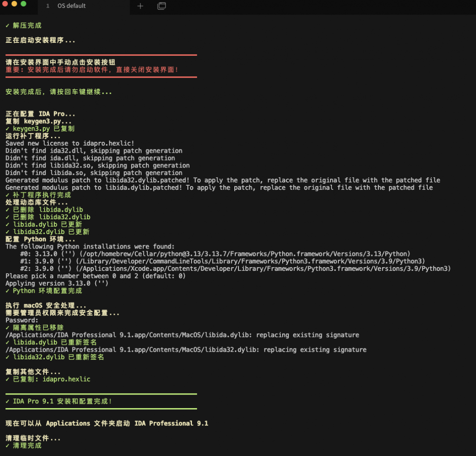
Task: Click the libida32.dylib 'replacing existing signature' line
Action: pyautogui.click(x=186, y=349)
